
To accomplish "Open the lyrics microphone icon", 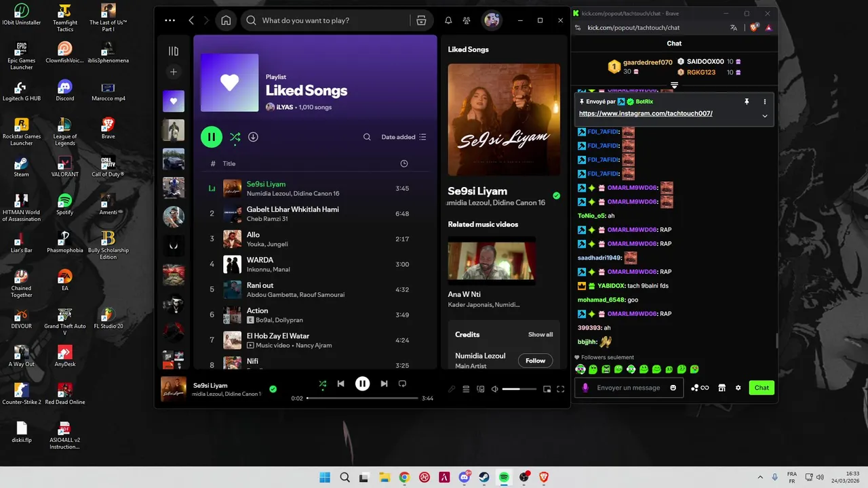I will pos(452,389).
